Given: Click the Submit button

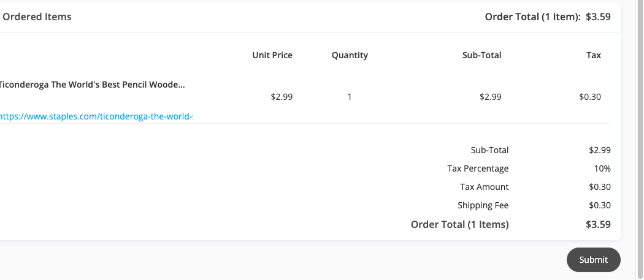Looking at the screenshot, I should tap(593, 259).
